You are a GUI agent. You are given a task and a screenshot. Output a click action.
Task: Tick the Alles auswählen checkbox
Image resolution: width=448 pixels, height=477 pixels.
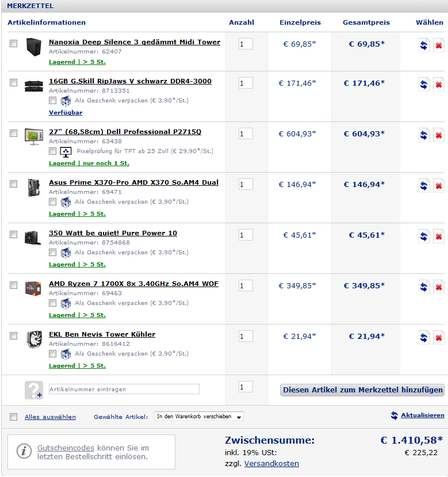coord(13,417)
